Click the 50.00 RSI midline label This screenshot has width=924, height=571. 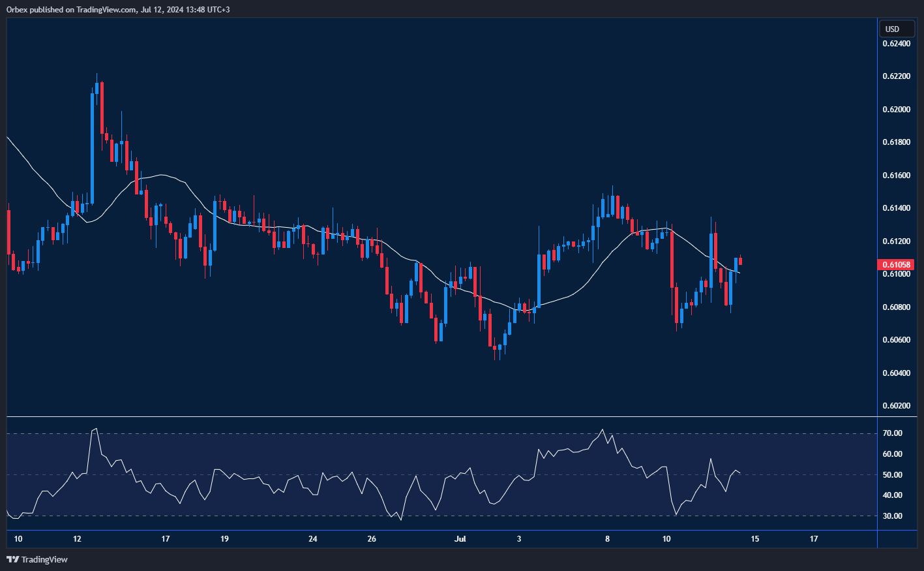tap(893, 475)
